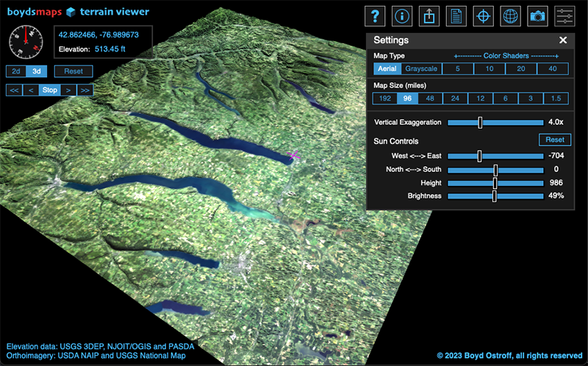Click the share export icon
588x366 pixels.
click(x=429, y=16)
